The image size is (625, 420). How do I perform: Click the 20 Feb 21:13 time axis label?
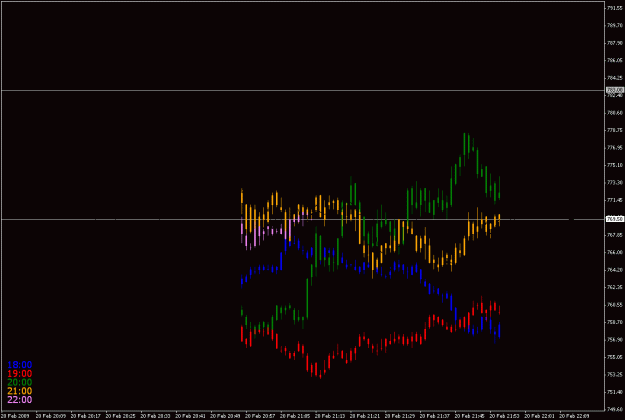(x=330, y=416)
